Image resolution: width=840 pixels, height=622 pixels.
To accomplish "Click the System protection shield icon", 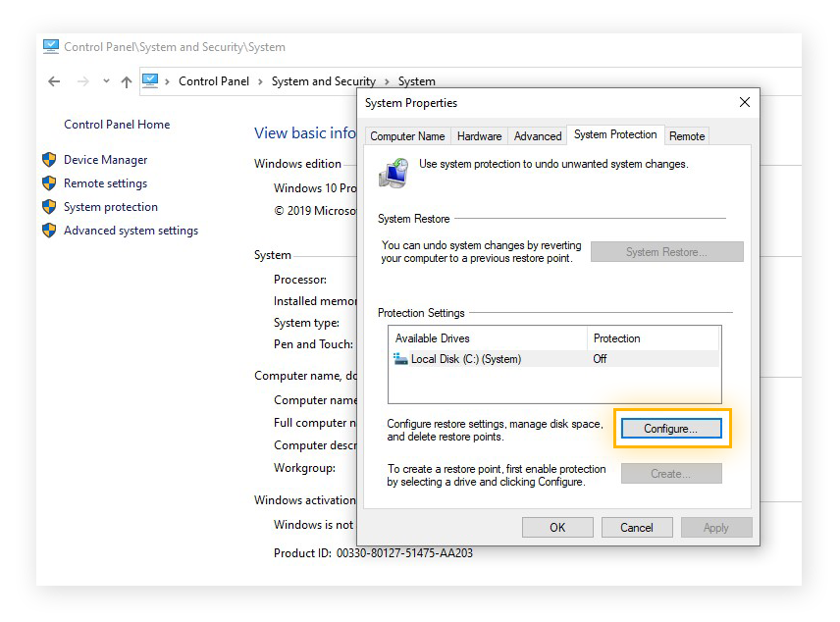I will 50,206.
